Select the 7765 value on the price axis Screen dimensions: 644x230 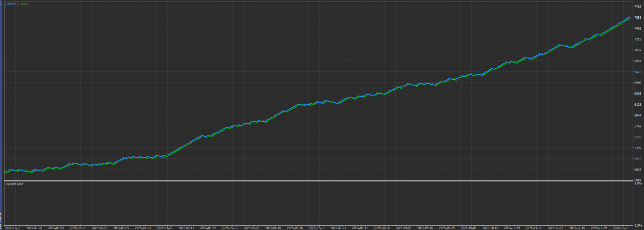[638, 7]
